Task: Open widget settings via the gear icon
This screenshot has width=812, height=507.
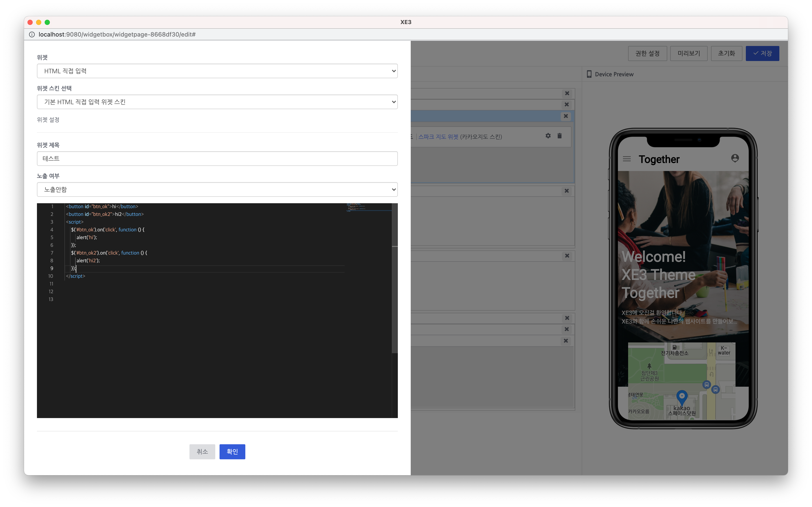Action: click(548, 136)
